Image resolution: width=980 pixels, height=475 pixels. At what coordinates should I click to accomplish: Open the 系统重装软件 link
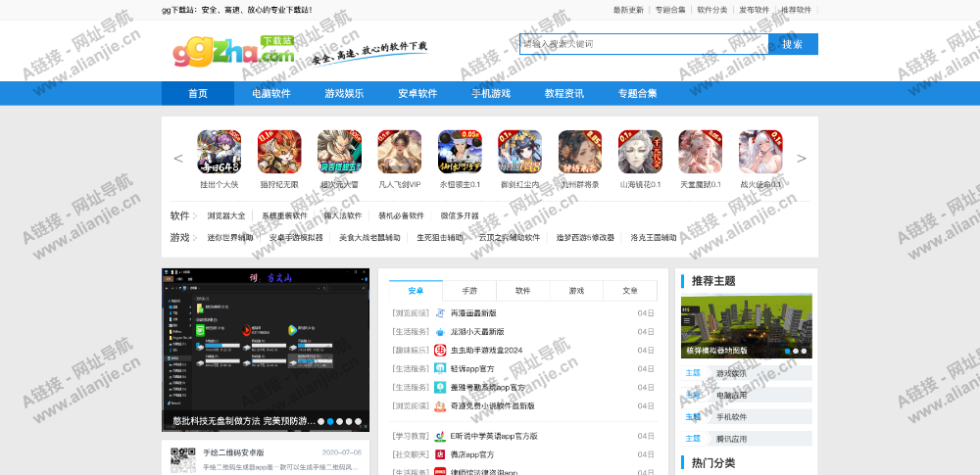tap(284, 216)
